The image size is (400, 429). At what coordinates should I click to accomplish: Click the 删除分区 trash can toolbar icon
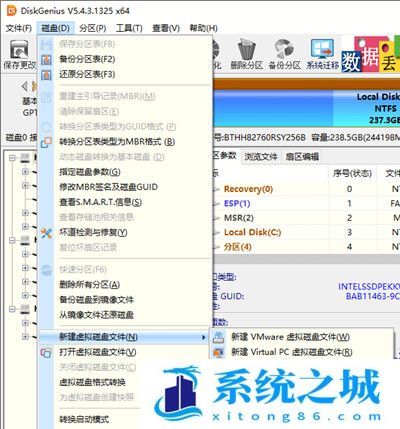(x=247, y=49)
